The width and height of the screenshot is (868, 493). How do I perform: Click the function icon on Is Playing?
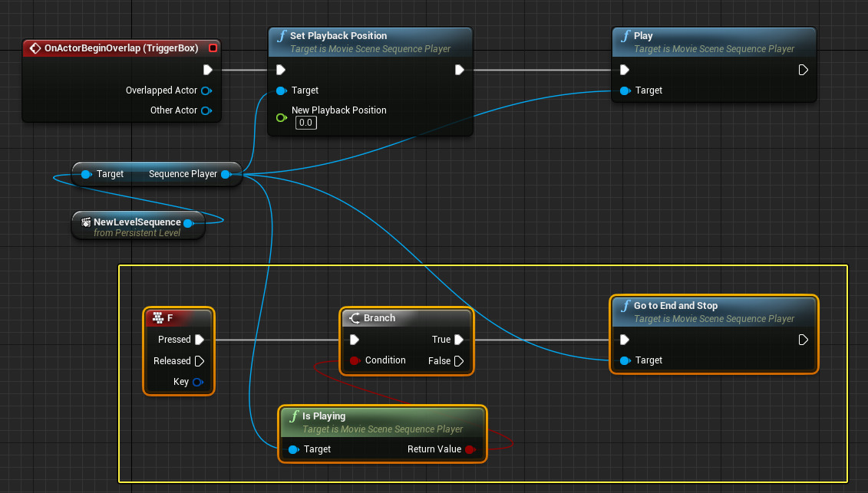294,416
